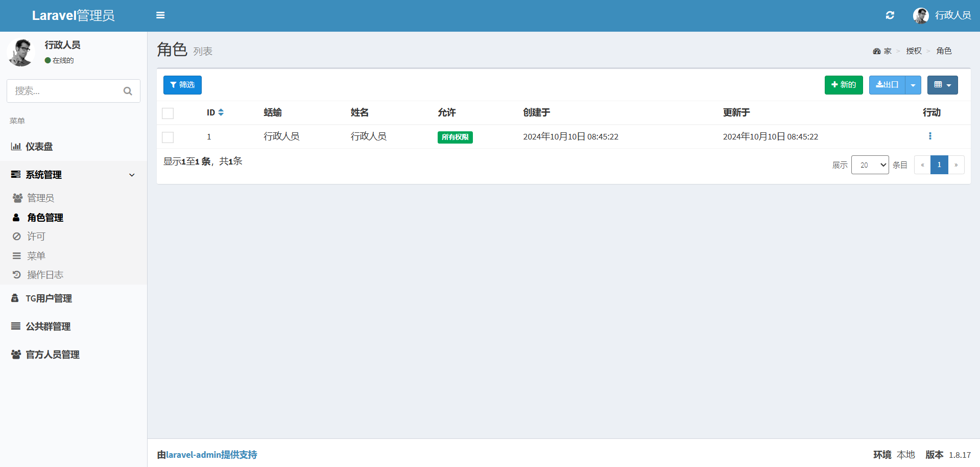The width and height of the screenshot is (980, 467).
Task: Click the user avatar in top bar
Action: 921,15
